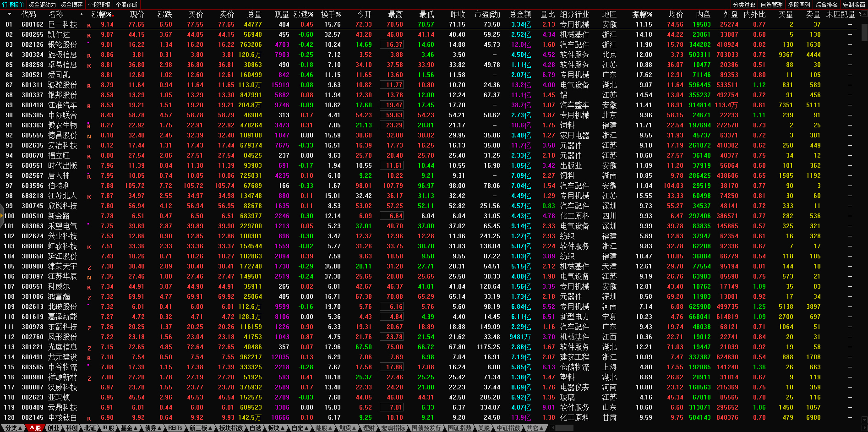Click scrollbar down arrow at right edge
This screenshot has width=868, height=432.
[864, 420]
